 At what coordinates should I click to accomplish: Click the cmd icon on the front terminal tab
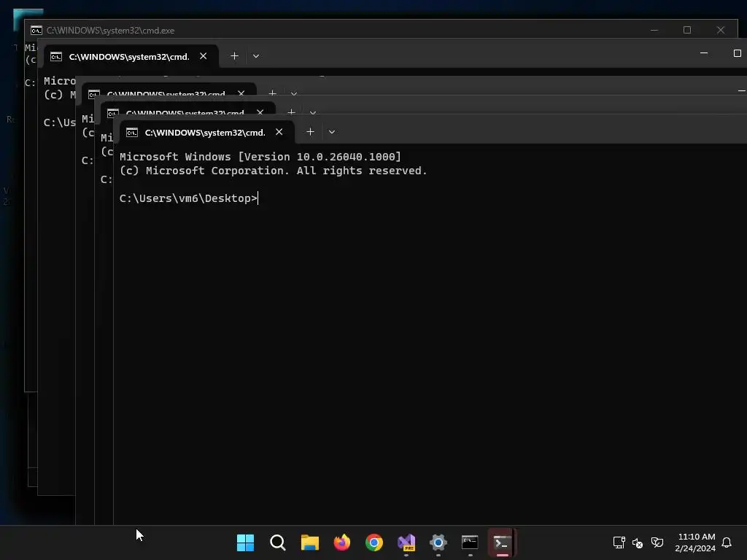point(132,133)
